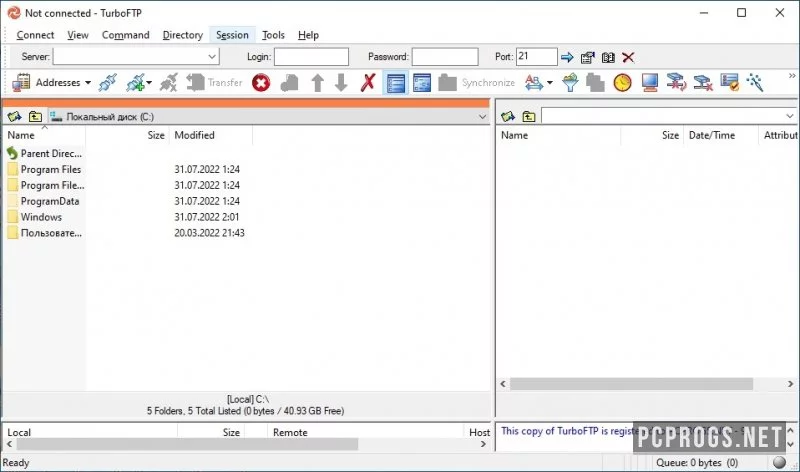Image resolution: width=800 pixels, height=472 pixels.
Task: Click the New connection plug icon with plus
Action: click(x=135, y=82)
